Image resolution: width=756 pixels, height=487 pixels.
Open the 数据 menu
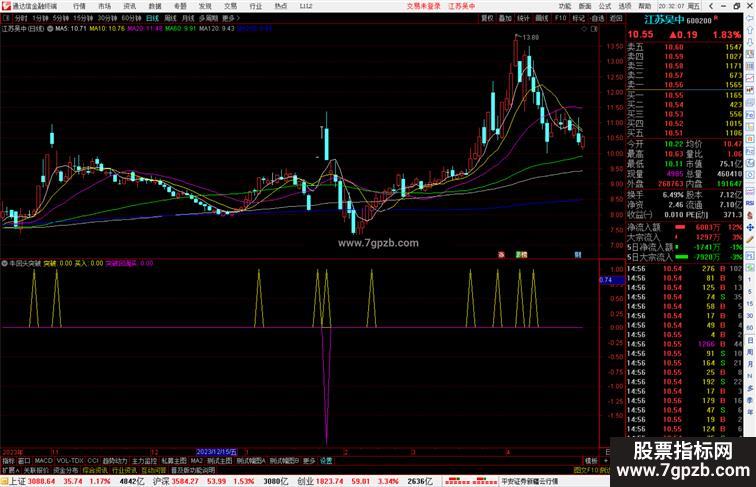pyautogui.click(x=155, y=6)
